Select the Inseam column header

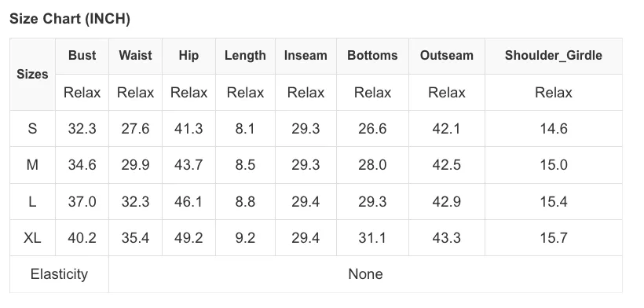306,56
